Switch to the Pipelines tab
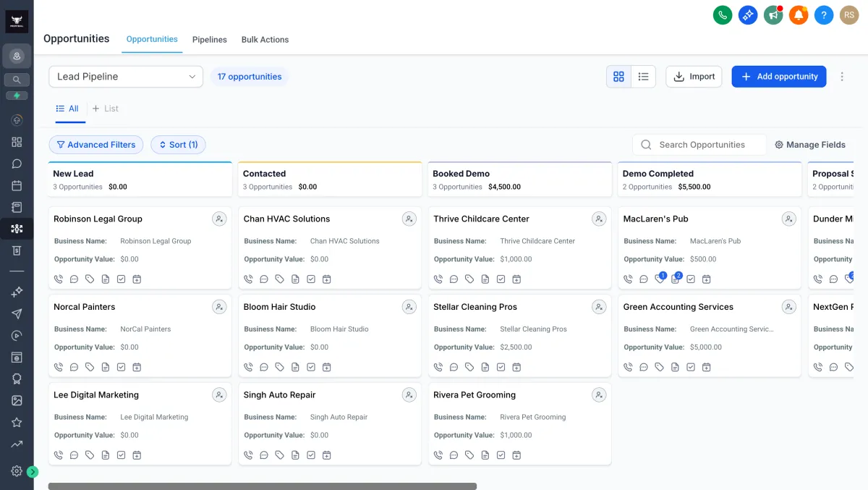This screenshot has height=490, width=868. coord(209,40)
